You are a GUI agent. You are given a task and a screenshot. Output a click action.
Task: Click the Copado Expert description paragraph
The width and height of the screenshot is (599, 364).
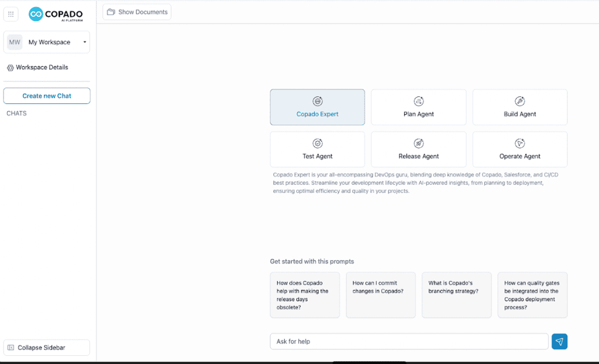[x=416, y=183]
